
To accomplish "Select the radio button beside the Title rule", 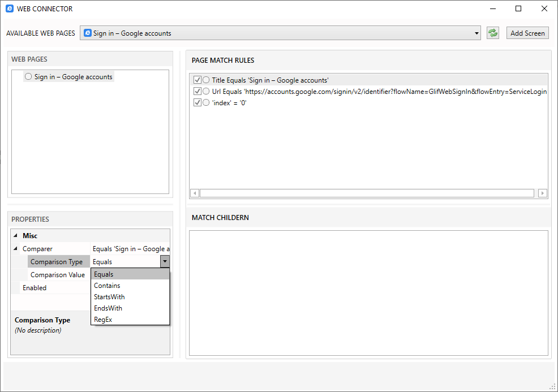I will tap(205, 80).
